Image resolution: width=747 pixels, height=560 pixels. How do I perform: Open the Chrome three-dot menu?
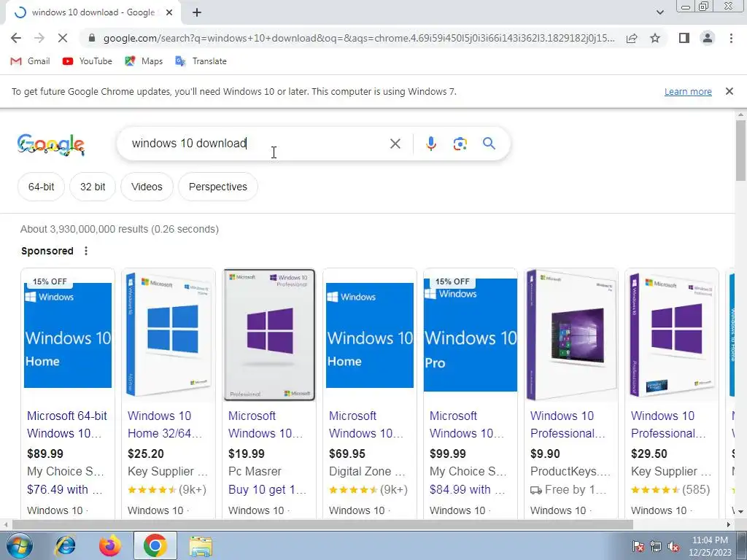click(731, 38)
